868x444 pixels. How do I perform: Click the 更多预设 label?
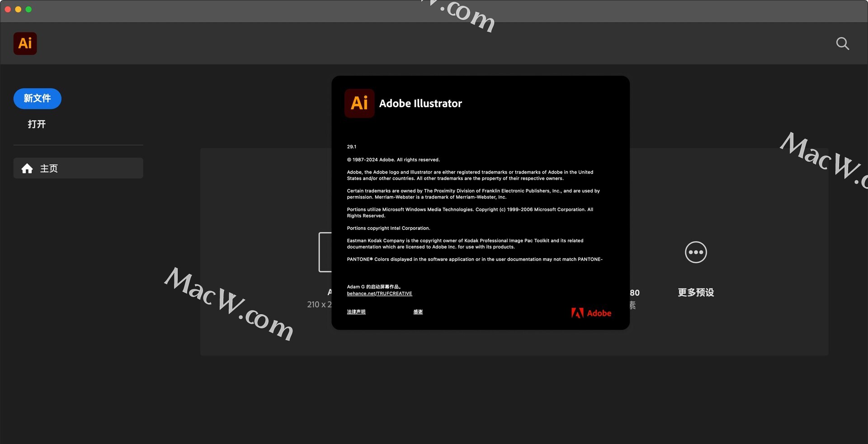tap(696, 293)
